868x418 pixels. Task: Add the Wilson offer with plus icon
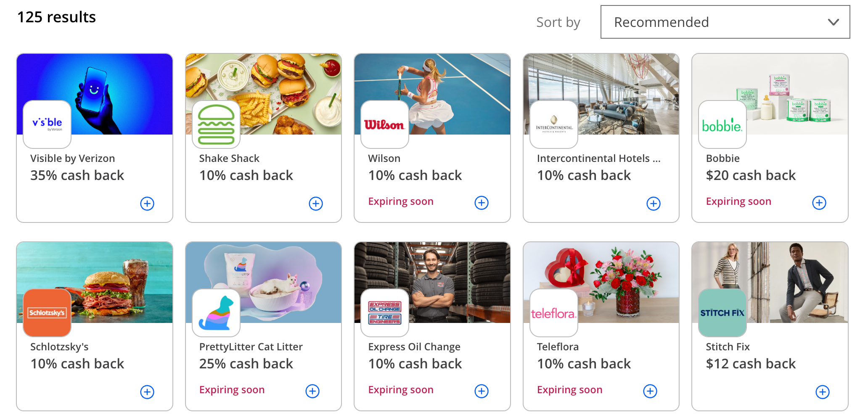(x=482, y=203)
